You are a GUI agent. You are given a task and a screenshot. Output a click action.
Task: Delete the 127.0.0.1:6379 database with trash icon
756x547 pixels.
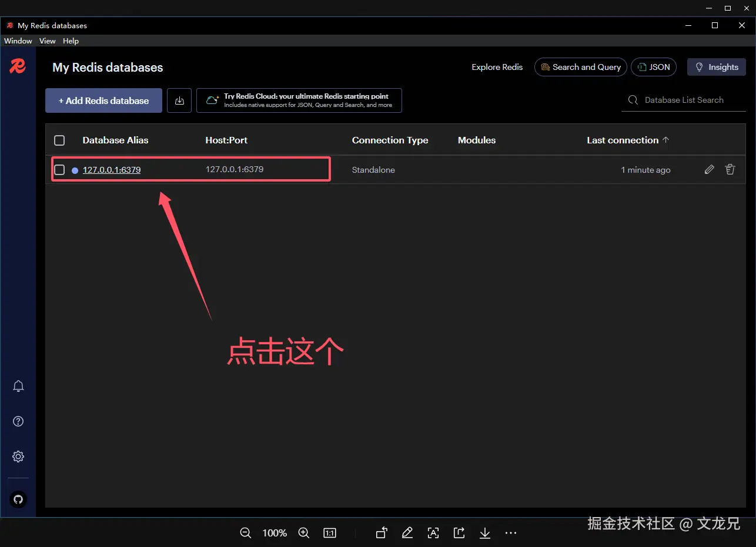(x=730, y=169)
